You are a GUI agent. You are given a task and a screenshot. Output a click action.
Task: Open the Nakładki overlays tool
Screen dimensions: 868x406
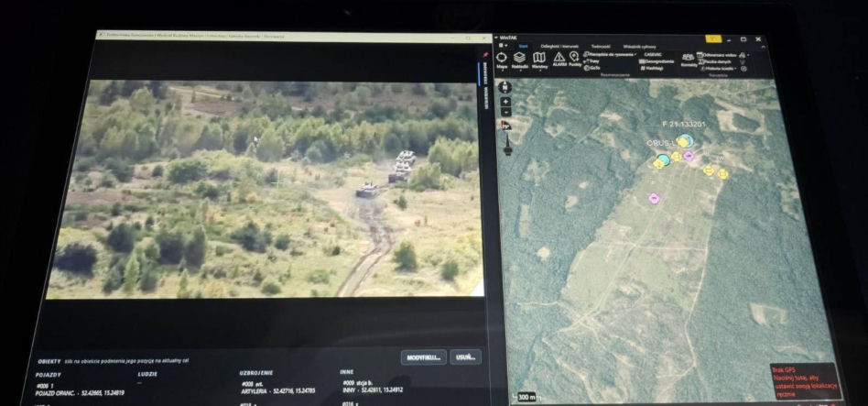click(x=520, y=60)
